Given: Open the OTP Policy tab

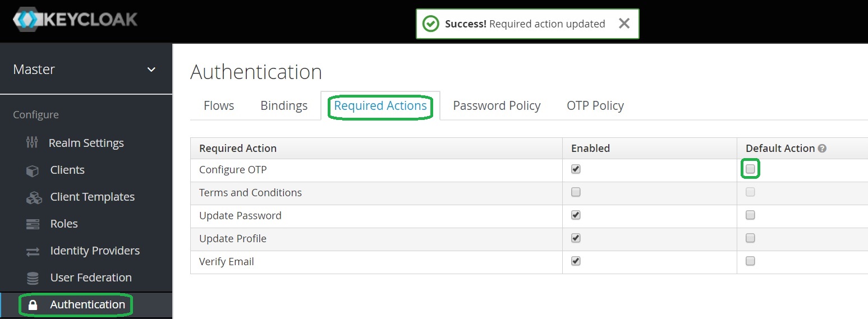Looking at the screenshot, I should coord(595,105).
